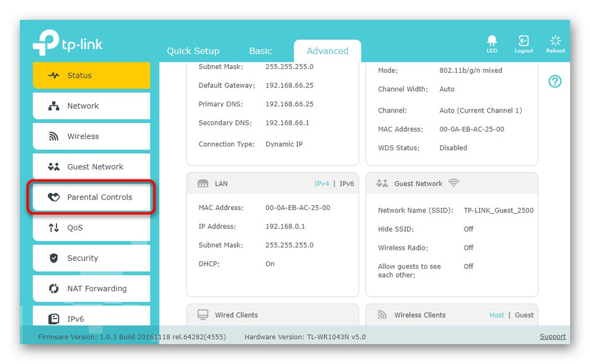
Task: Switch to the Quick Setup tab
Action: (x=193, y=51)
